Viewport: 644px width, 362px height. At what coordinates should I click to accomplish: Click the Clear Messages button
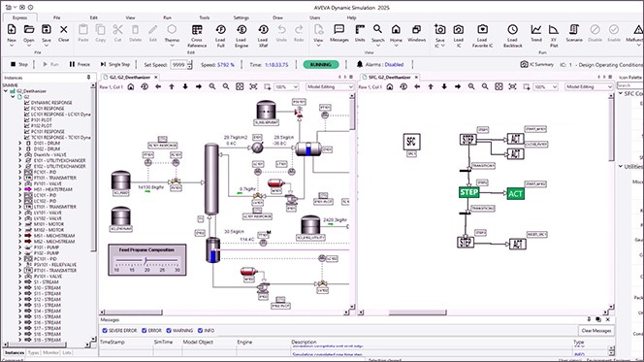tap(596, 330)
